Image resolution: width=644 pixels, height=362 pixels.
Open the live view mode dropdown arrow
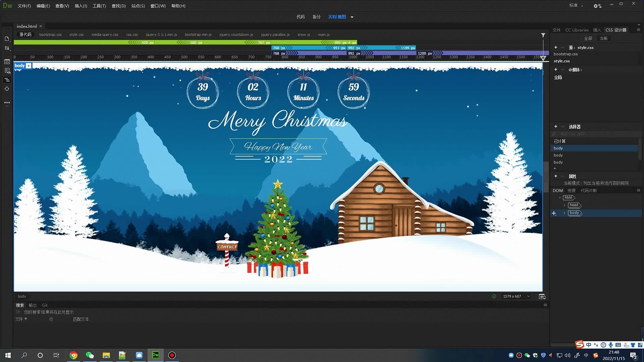click(352, 17)
